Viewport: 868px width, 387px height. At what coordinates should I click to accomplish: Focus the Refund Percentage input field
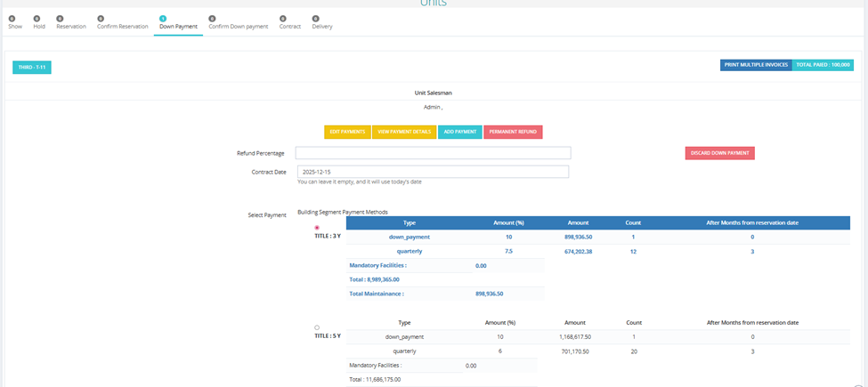(433, 153)
